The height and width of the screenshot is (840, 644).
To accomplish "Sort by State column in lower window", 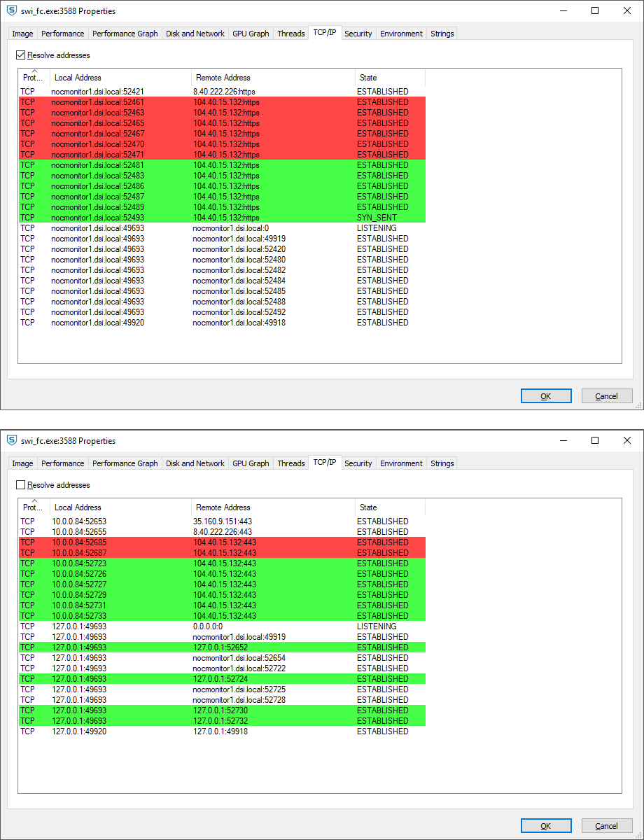I will tap(390, 507).
